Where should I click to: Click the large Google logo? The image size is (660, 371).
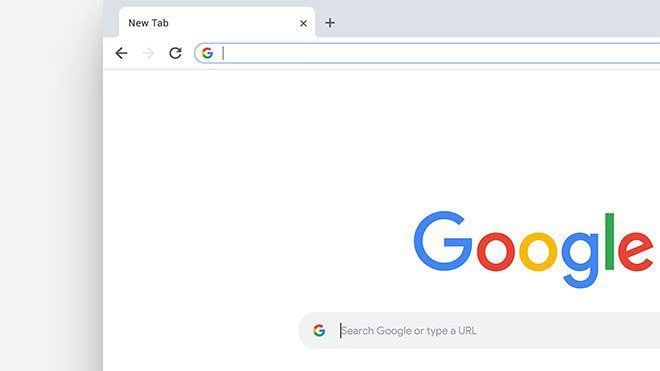point(533,249)
